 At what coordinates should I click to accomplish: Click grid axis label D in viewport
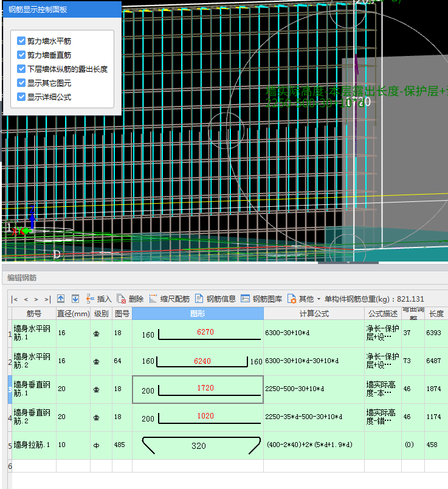click(57, 254)
